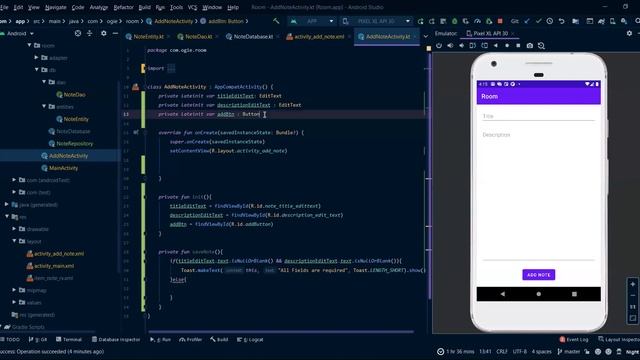This screenshot has width=640, height=360.
Task: Click the emulator zoom magnifier icon
Action: pos(541,46)
